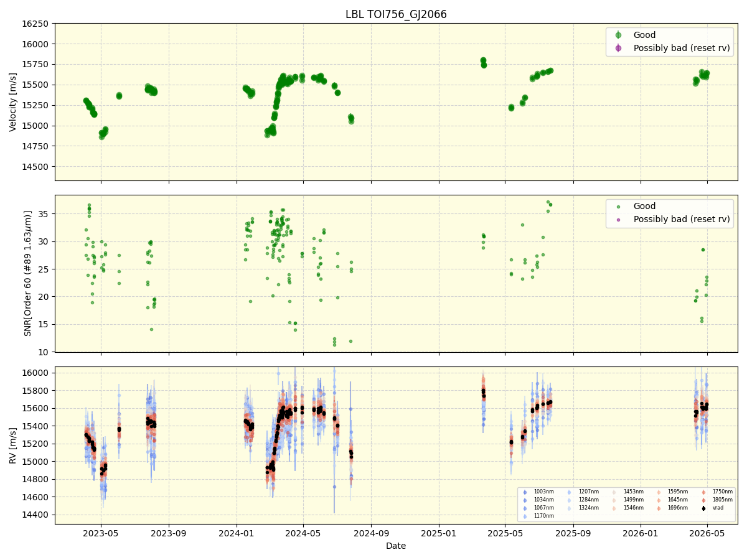Screen dimensions: 747x560
Task: Click the 2023-05 date tick label
Action: coord(101,533)
